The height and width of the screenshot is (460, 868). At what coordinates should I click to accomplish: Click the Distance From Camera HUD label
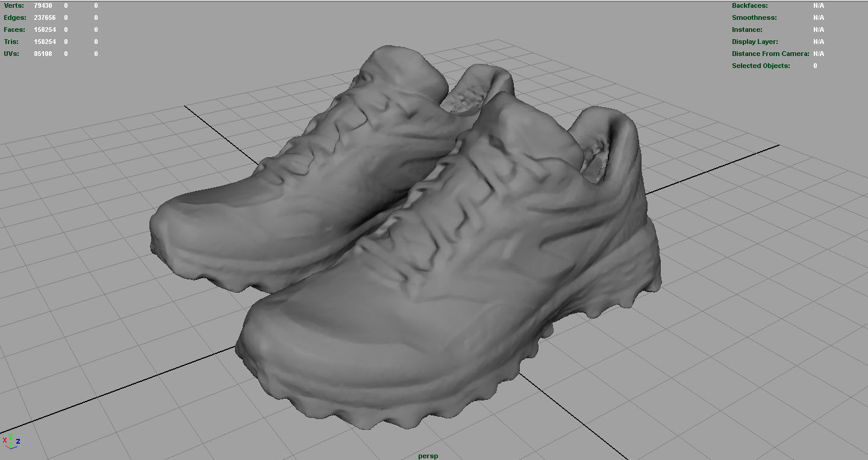tap(770, 54)
